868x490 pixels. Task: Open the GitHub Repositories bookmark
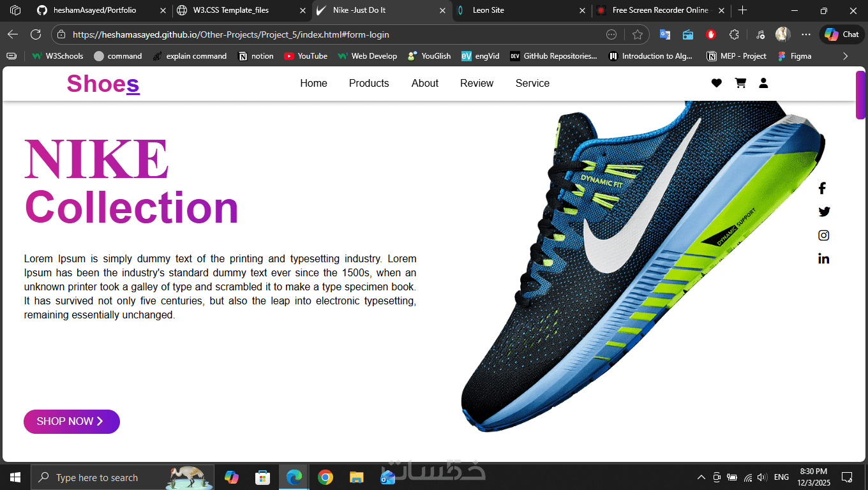(554, 56)
